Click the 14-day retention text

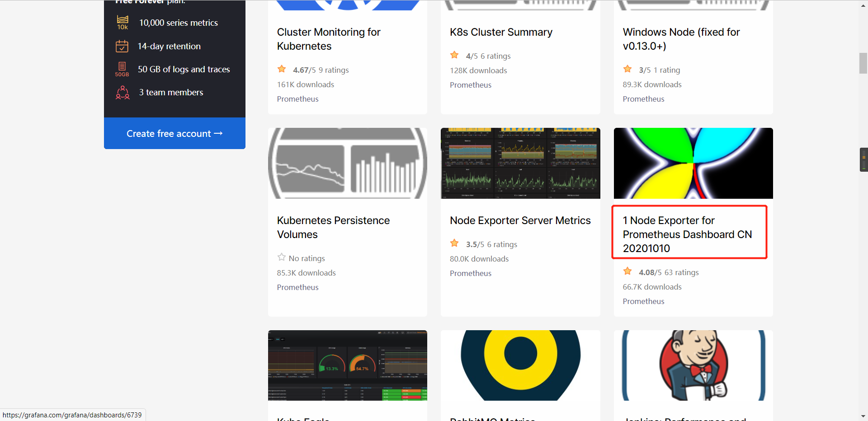point(169,46)
